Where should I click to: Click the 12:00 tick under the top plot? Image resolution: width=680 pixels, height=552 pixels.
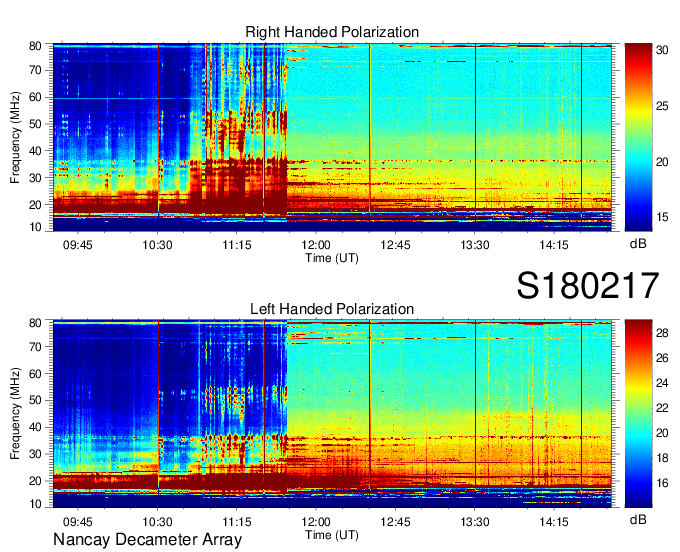tap(316, 245)
